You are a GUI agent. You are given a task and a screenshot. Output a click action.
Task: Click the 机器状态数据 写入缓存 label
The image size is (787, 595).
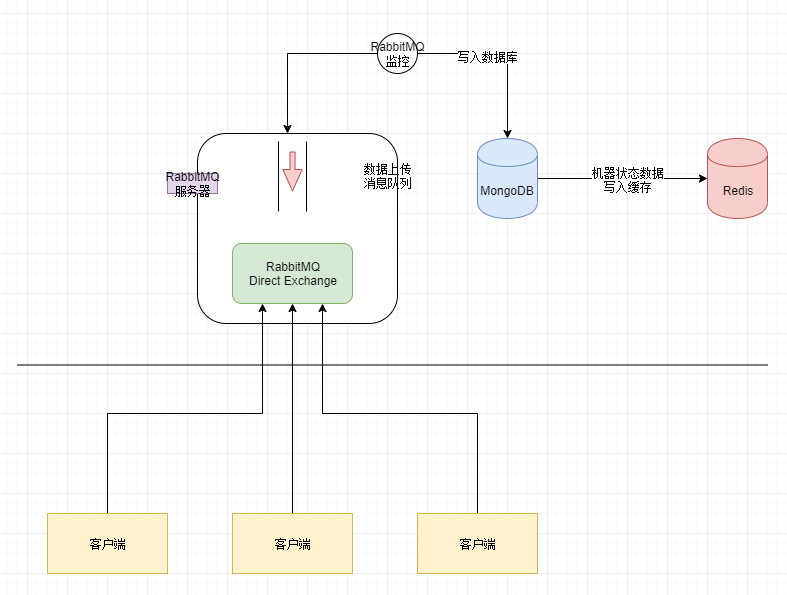pyautogui.click(x=627, y=180)
